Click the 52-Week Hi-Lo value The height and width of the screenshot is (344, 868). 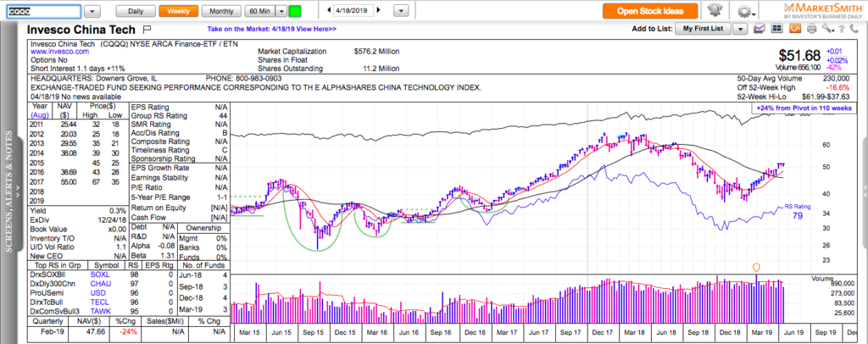825,97
